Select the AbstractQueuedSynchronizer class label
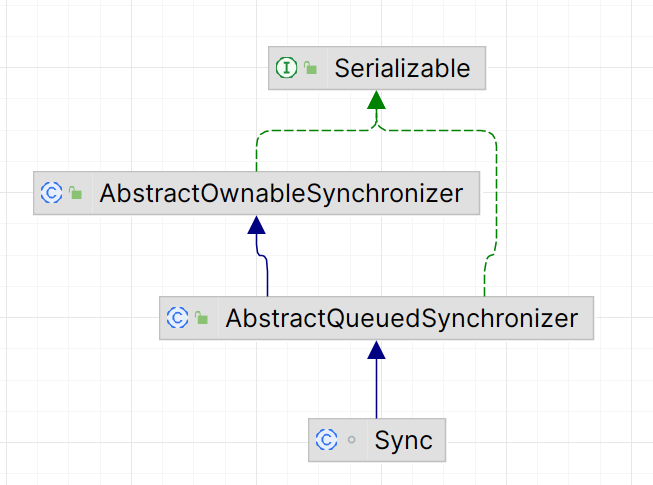This screenshot has height=485, width=653. click(x=401, y=318)
